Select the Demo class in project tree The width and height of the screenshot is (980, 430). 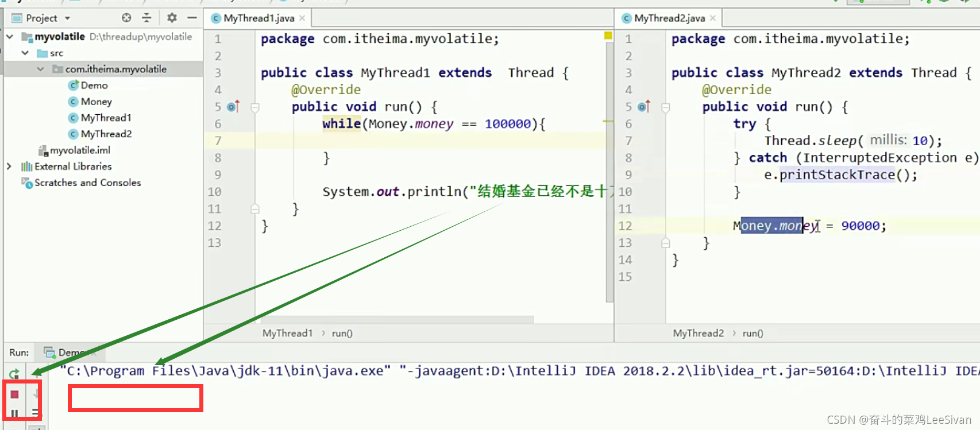pyautogui.click(x=88, y=85)
